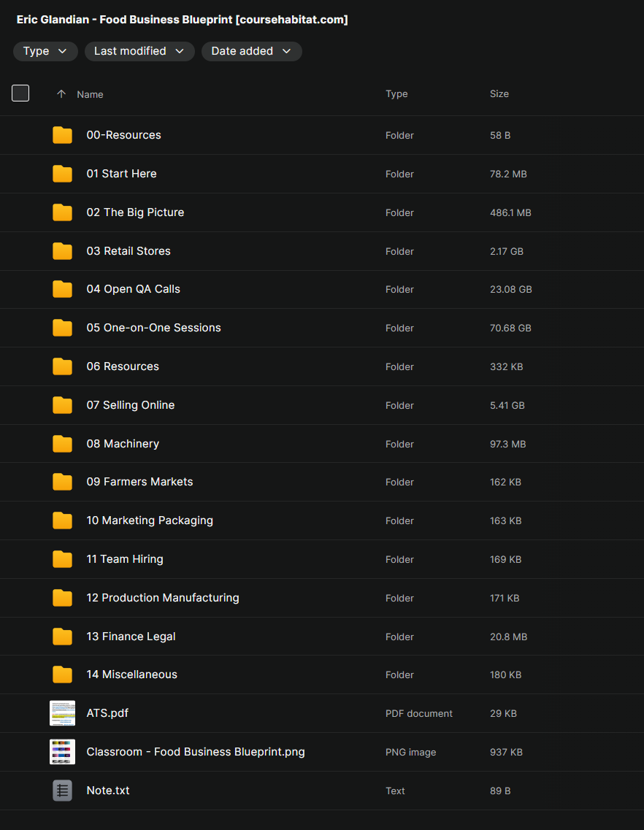644x830 pixels.
Task: Click the Type column header
Action: 396,94
